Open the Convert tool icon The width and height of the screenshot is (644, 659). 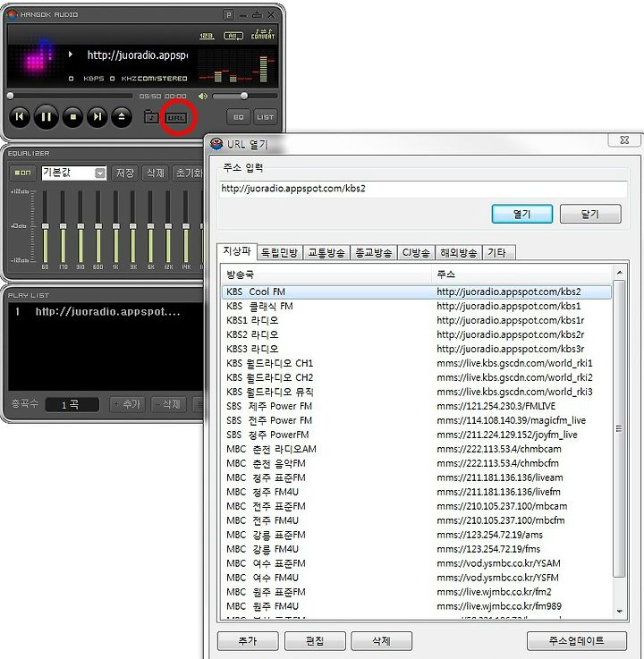click(263, 35)
